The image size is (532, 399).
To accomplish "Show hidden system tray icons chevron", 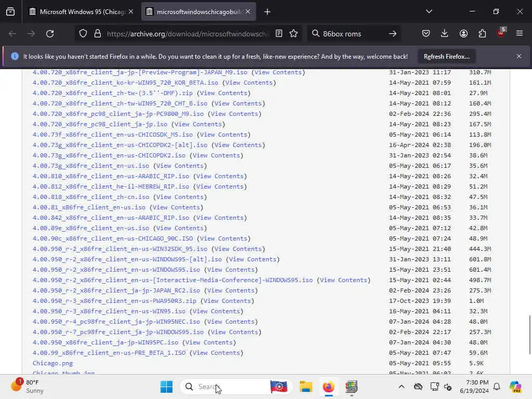I will pos(402,387).
